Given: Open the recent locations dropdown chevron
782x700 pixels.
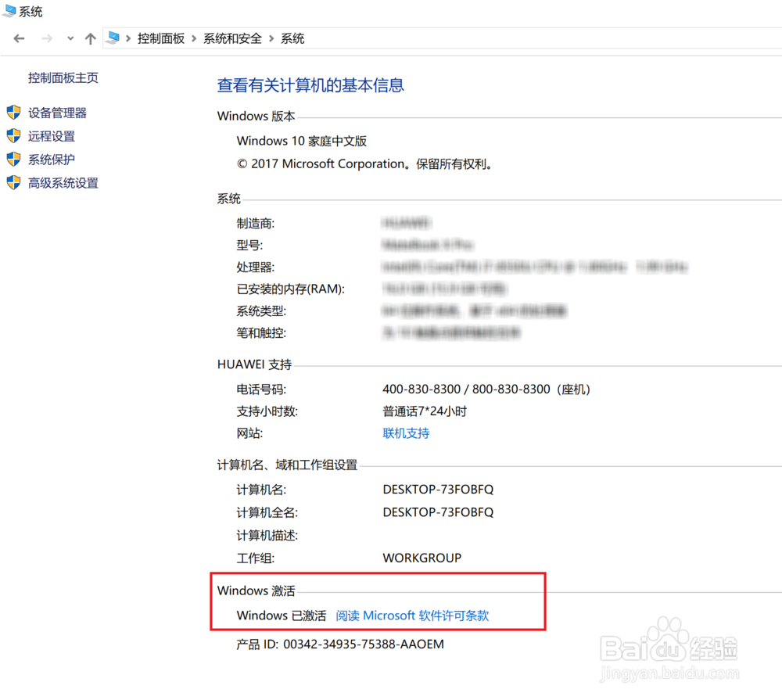Looking at the screenshot, I should tap(70, 38).
